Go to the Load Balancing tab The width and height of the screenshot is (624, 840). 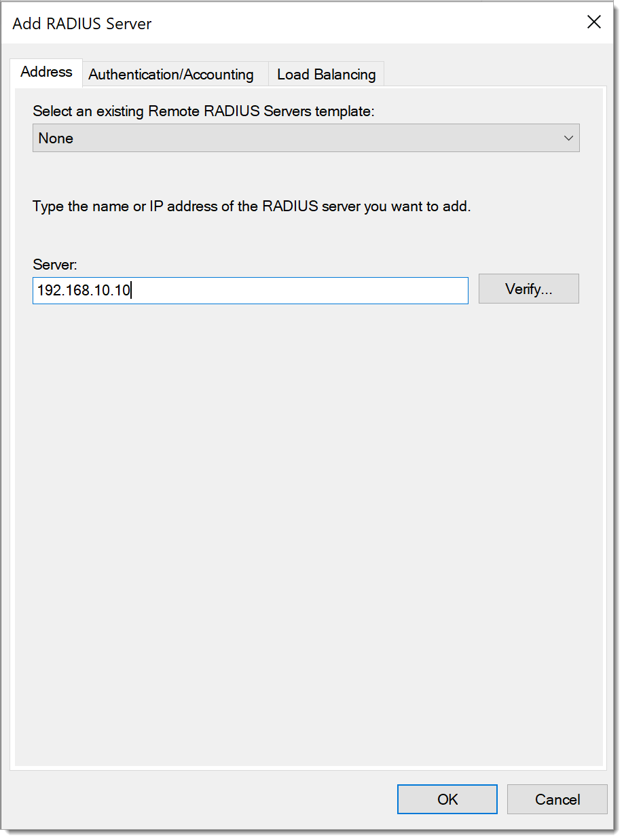(326, 75)
